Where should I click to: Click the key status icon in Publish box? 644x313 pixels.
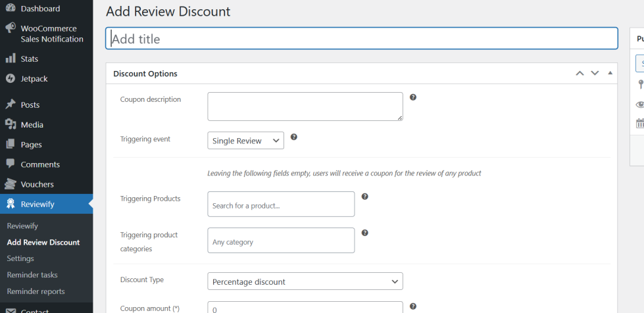pyautogui.click(x=640, y=85)
